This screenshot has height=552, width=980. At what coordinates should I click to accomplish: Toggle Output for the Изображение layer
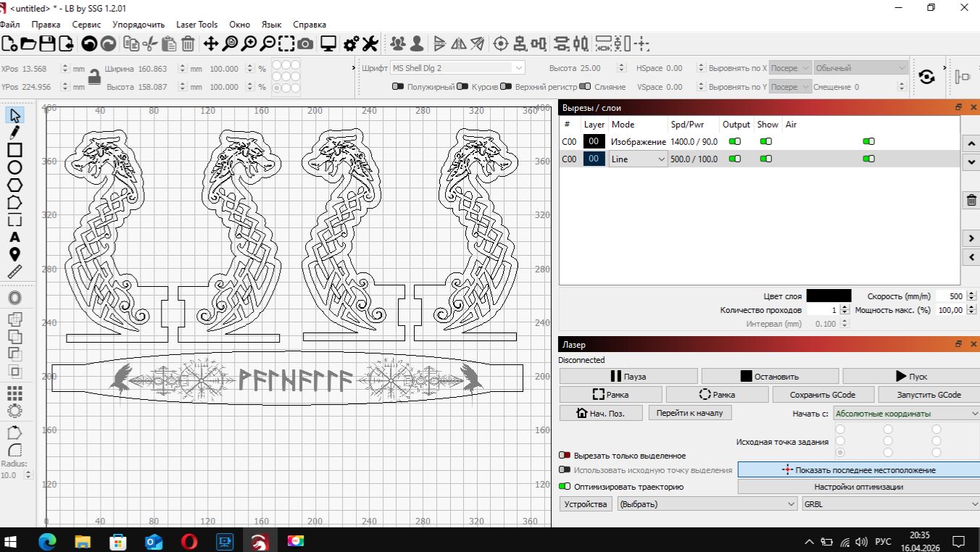click(735, 141)
